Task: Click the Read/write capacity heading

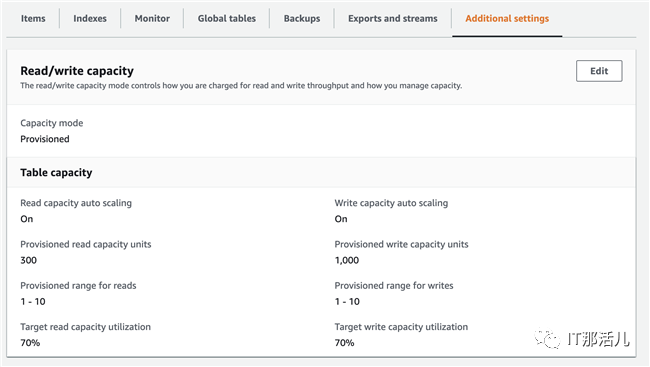Action: point(77,71)
